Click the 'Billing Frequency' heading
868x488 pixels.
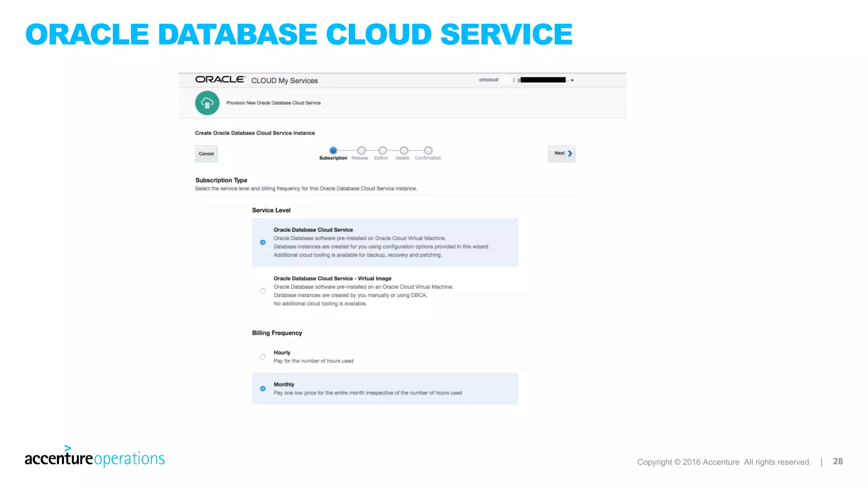tap(277, 333)
